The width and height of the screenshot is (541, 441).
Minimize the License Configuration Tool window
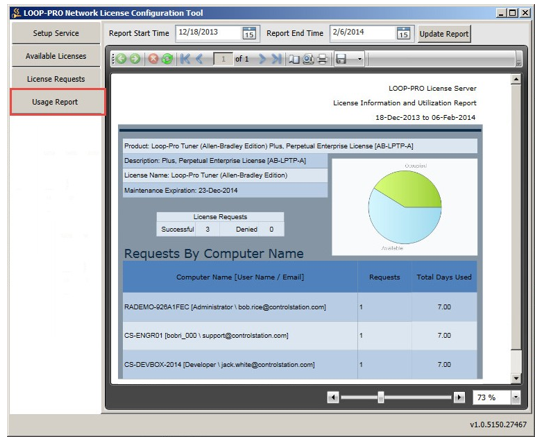tap(501, 13)
